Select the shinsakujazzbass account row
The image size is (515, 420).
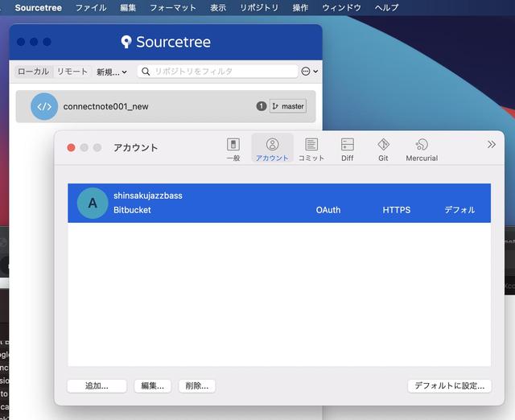(x=279, y=203)
